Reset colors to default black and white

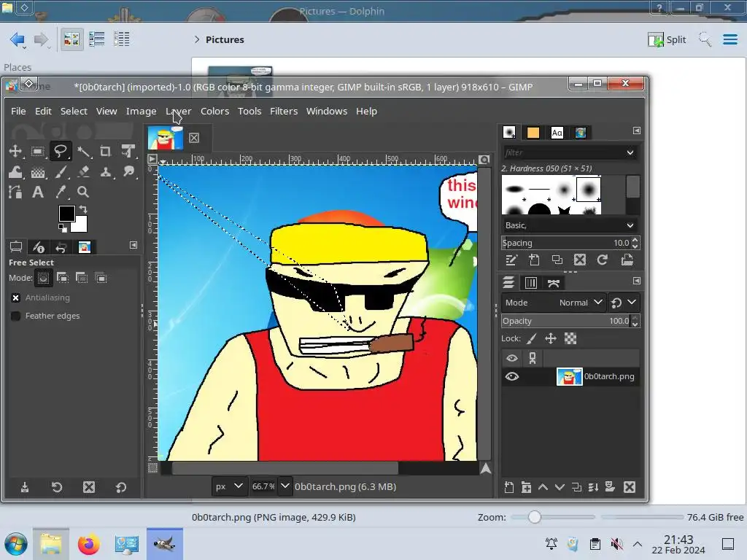point(63,228)
